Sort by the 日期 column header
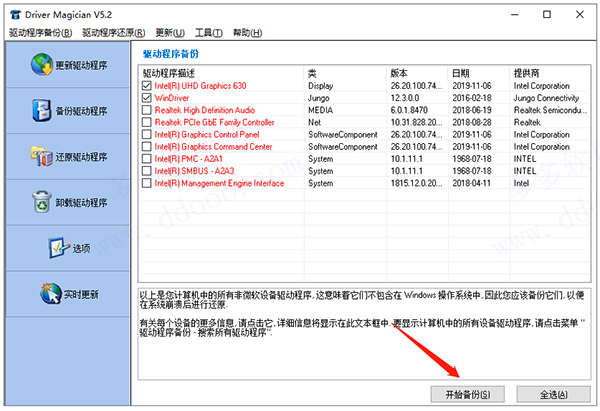Screen dimensions: 600x411 coord(479,73)
